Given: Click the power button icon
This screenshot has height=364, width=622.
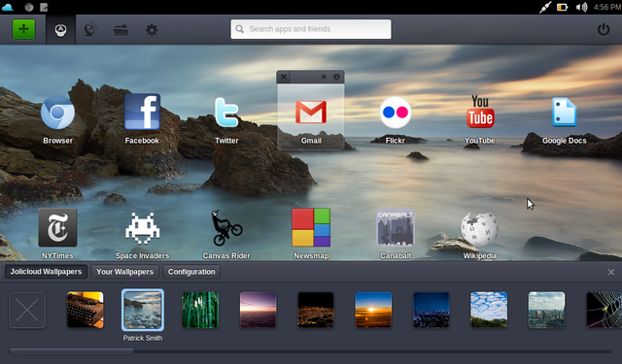Looking at the screenshot, I should 604,29.
